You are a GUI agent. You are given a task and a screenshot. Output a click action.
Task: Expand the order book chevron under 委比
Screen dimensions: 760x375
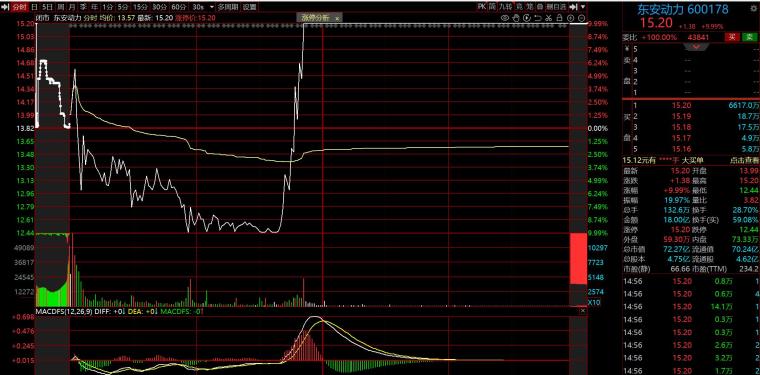[695, 47]
